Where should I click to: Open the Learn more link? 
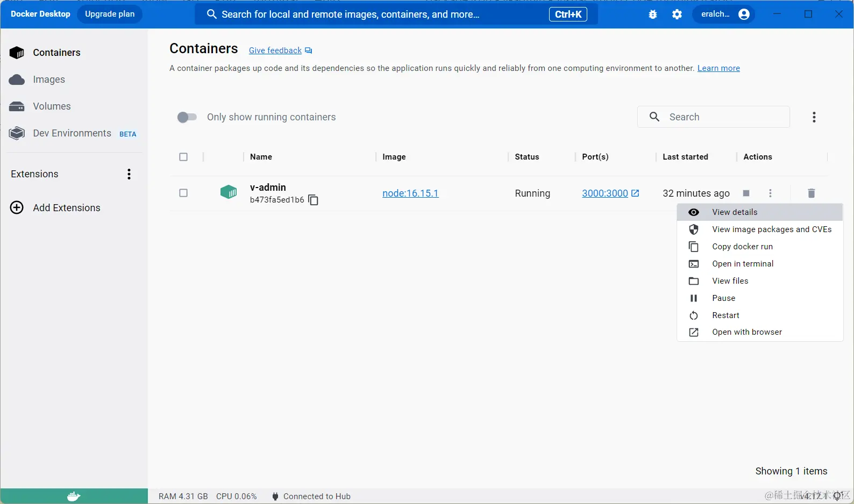pyautogui.click(x=718, y=68)
